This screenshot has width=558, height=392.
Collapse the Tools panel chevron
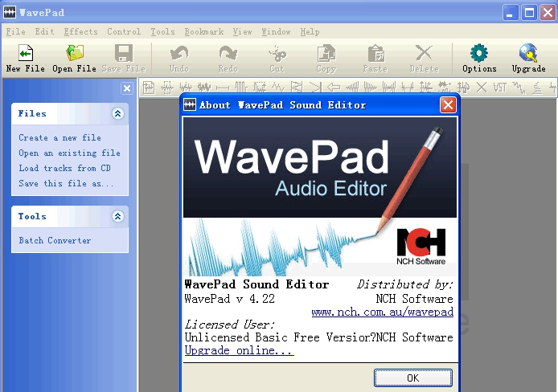[x=118, y=216]
